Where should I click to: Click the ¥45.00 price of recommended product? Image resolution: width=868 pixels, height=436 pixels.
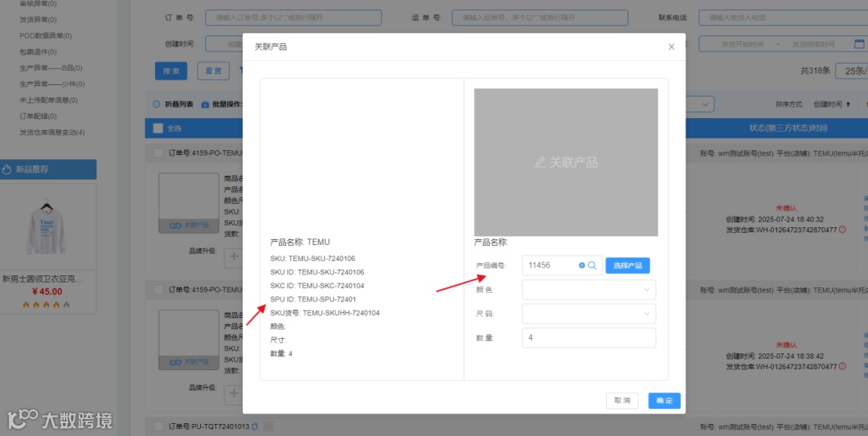pos(47,291)
